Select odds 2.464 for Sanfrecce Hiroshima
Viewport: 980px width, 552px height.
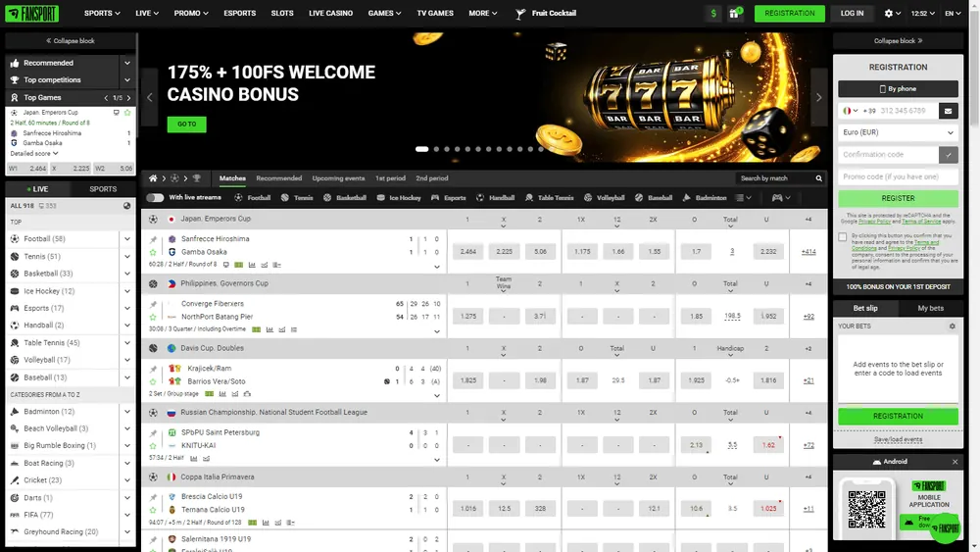click(x=467, y=251)
